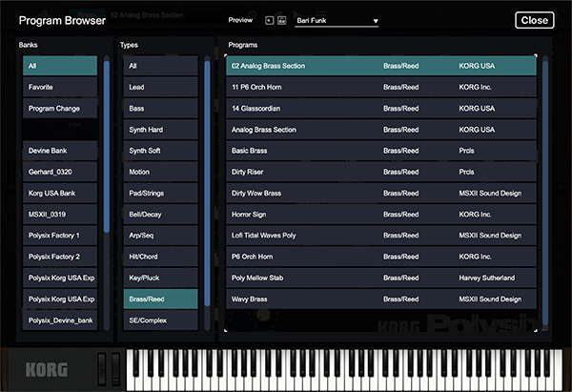Select the Horror Sign program

(381, 215)
